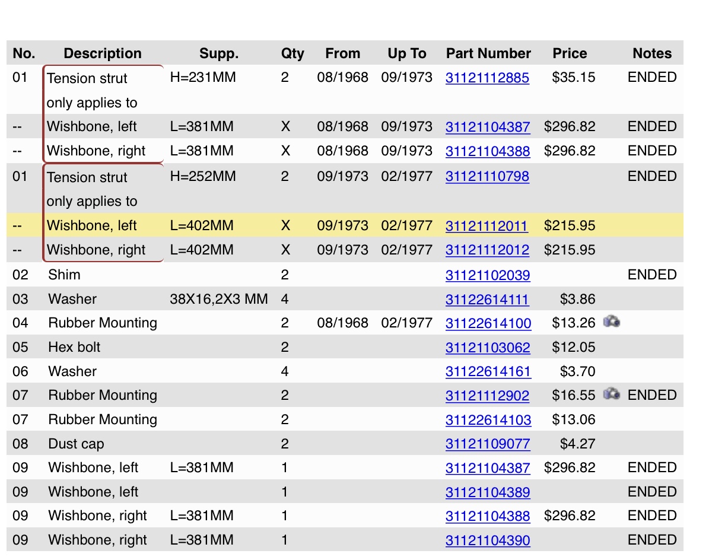Select the $3.70 price cell
This screenshot has width=728, height=560.
(x=577, y=371)
